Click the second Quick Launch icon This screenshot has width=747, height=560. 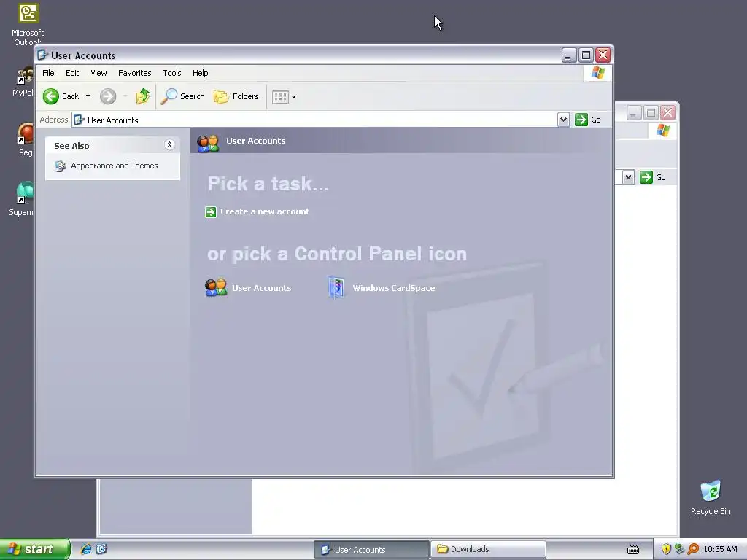[x=102, y=549]
